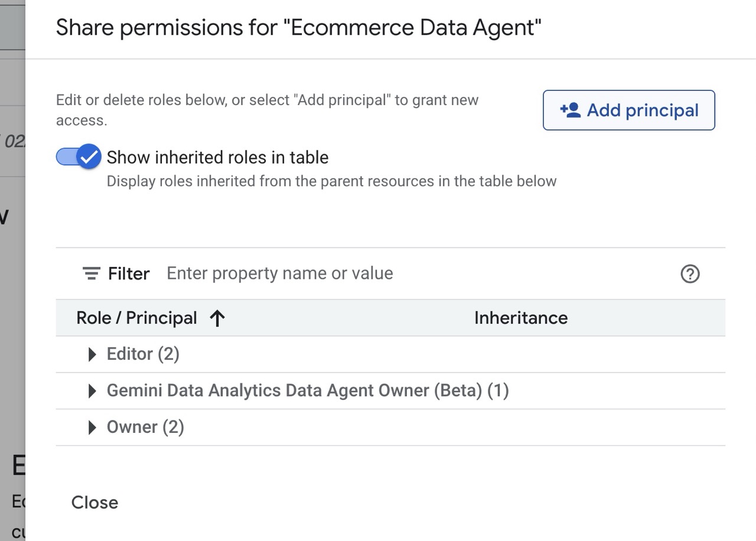Expand the Editor role arrow
The image size is (756, 541).
(92, 354)
